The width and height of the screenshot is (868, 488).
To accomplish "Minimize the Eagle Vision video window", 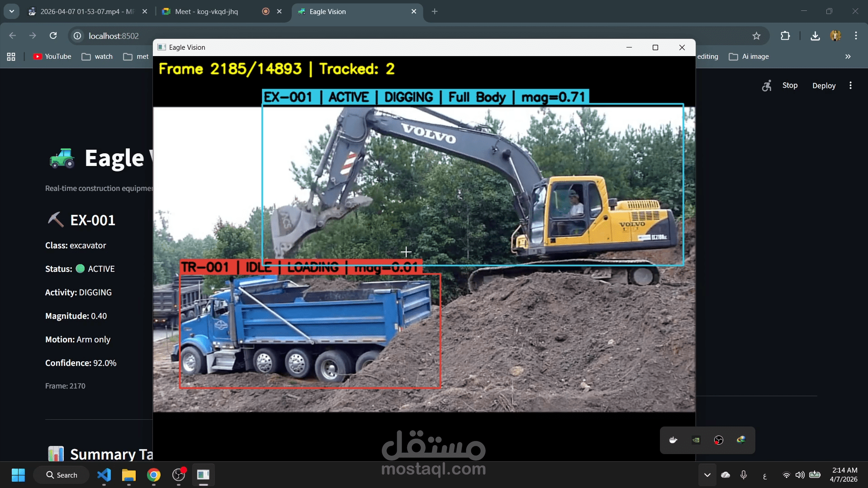I will click(x=629, y=47).
